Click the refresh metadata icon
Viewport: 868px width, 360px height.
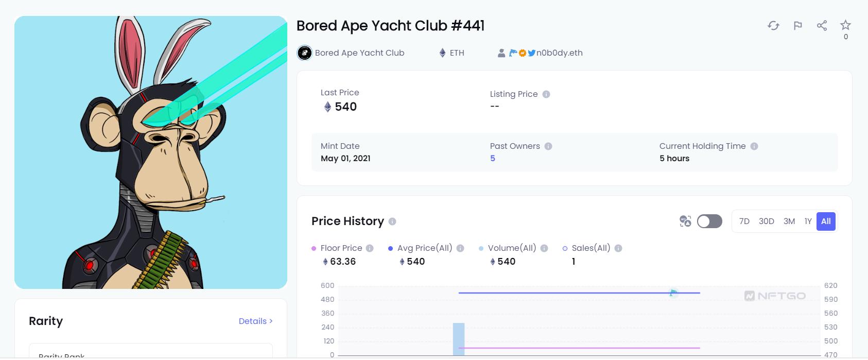[x=773, y=26]
